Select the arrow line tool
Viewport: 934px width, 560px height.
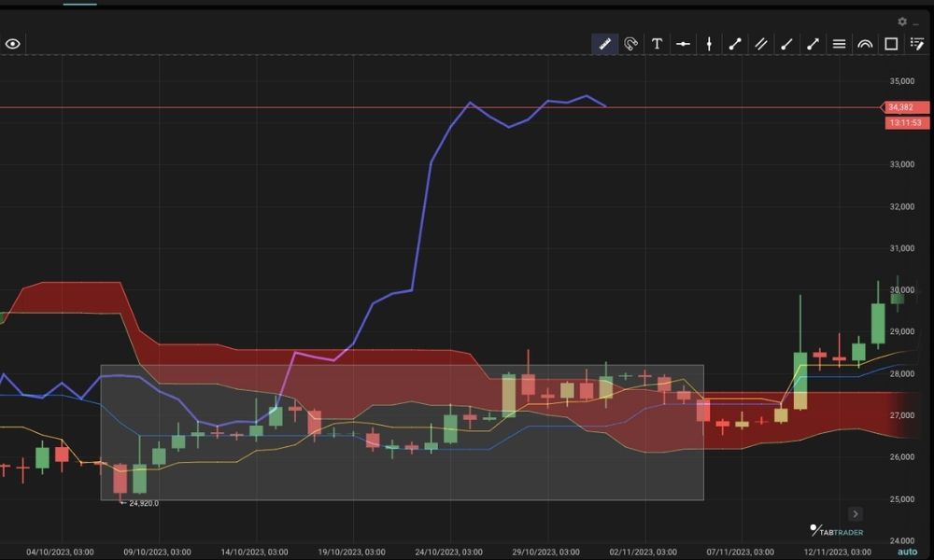coord(813,44)
